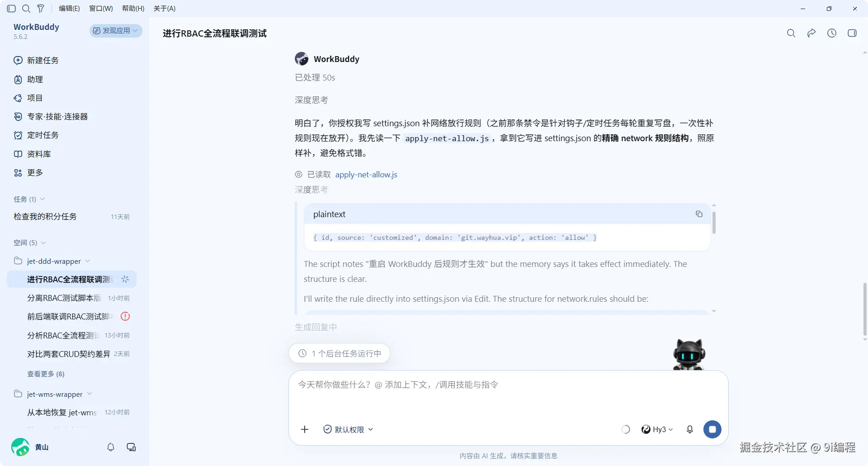Open the 默认权限 permission dropdown
Screen dimensions: 868x466
pos(349,429)
